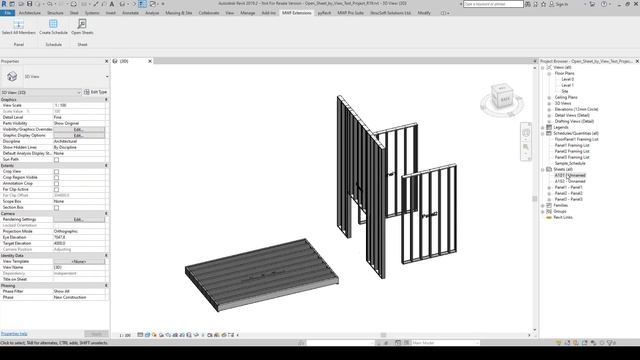Screen dimensions: 640x360
Task: Expand the Panel1 - Panel1 sheet node
Action: click(x=549, y=187)
